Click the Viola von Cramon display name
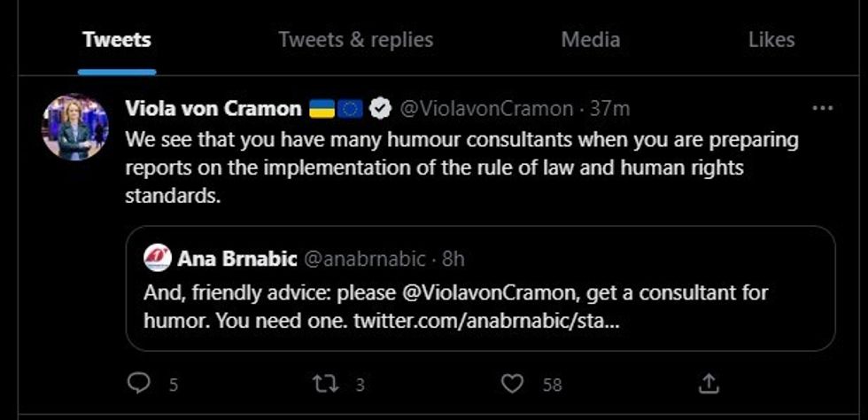868x420 pixels. point(213,109)
